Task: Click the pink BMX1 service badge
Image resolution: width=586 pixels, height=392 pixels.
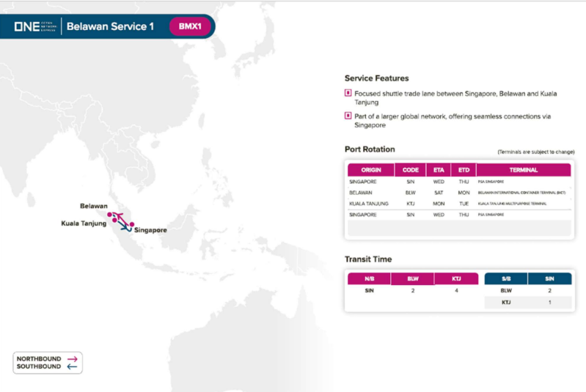Action: (190, 26)
